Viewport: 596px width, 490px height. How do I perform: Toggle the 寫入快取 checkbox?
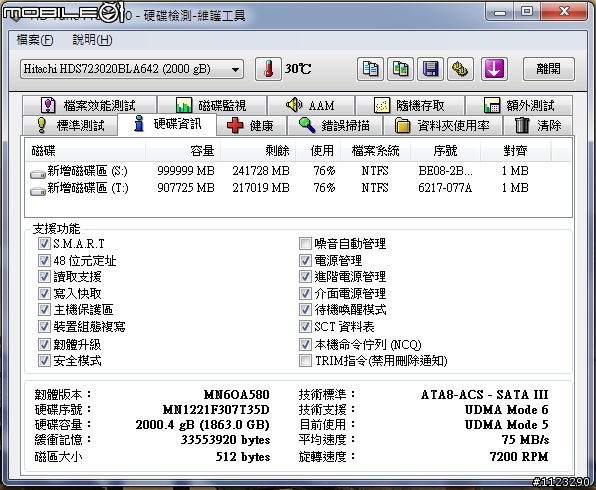tap(44, 293)
